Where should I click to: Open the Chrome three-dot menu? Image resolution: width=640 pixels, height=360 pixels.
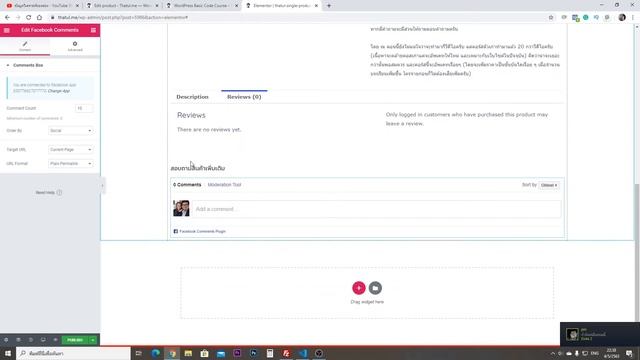click(x=633, y=18)
